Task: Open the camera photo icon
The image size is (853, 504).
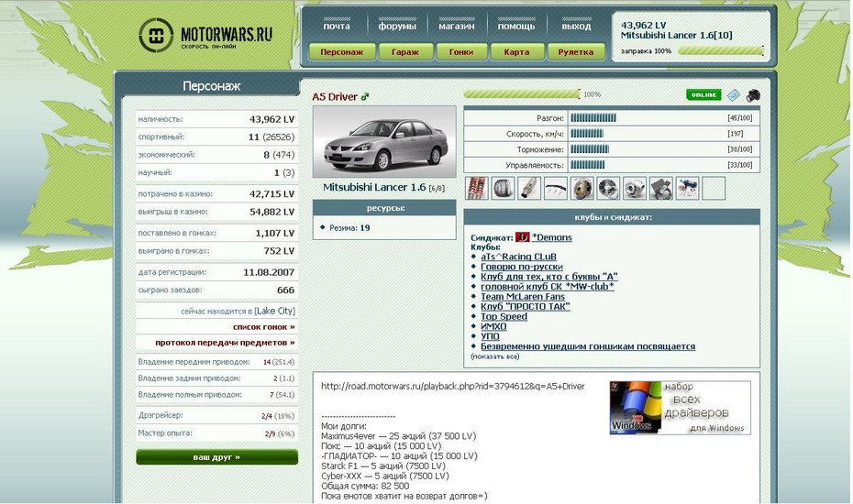Action: pyautogui.click(x=753, y=95)
